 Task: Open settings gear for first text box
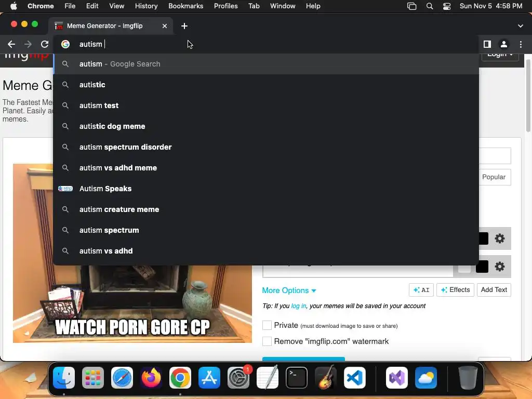pos(500,238)
